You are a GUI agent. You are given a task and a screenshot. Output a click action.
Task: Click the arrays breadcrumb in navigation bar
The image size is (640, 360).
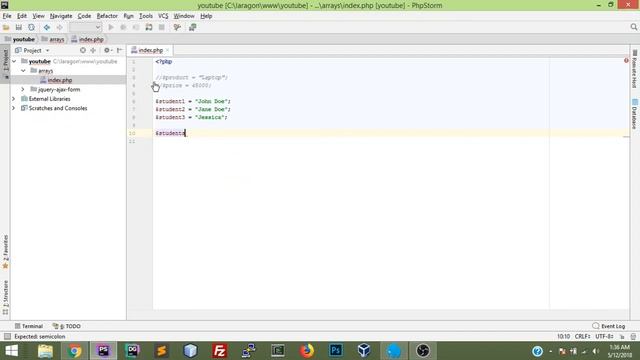point(53,39)
